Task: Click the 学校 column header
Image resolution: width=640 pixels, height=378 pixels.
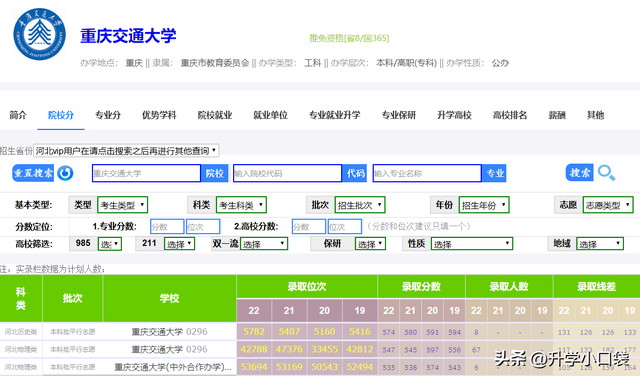Action: [x=169, y=298]
